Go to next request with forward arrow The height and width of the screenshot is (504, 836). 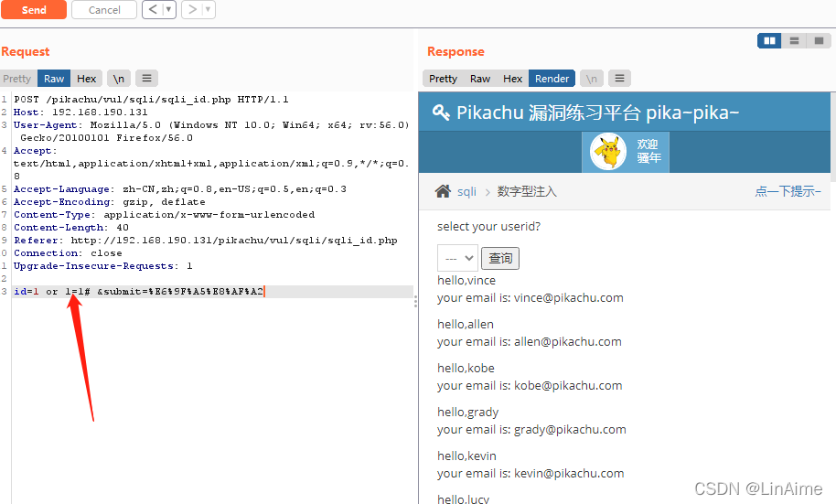coord(192,9)
